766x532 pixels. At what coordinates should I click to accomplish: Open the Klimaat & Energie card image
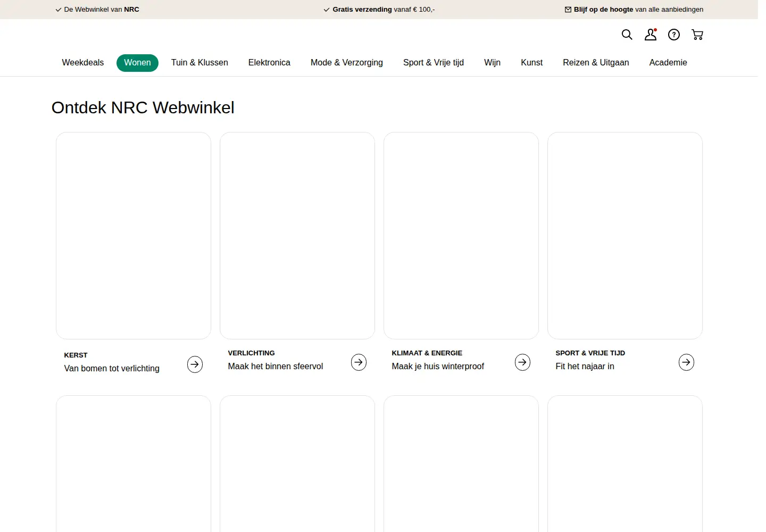[x=461, y=236]
